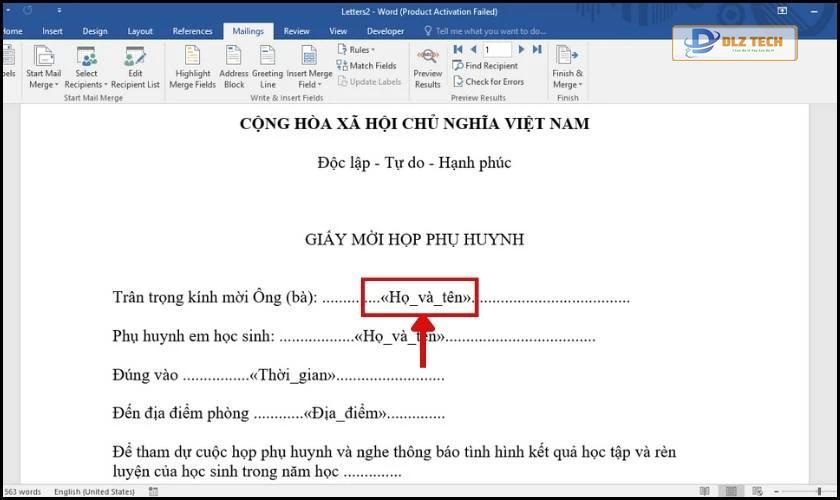
Task: Open Finish & Merge dropdown
Action: tap(567, 68)
